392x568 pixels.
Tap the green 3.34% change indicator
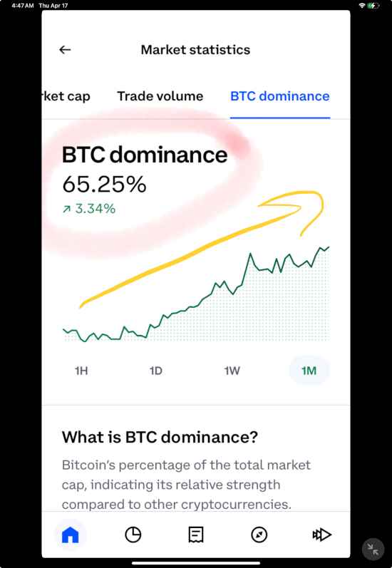(x=89, y=209)
